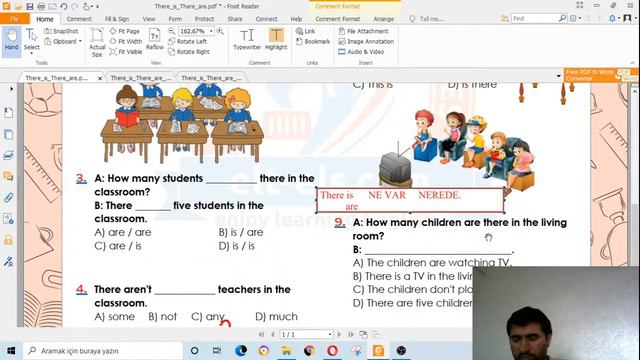Open the Security lock panel in sidebar
The width and height of the screenshot is (640, 360).
click(x=8, y=240)
